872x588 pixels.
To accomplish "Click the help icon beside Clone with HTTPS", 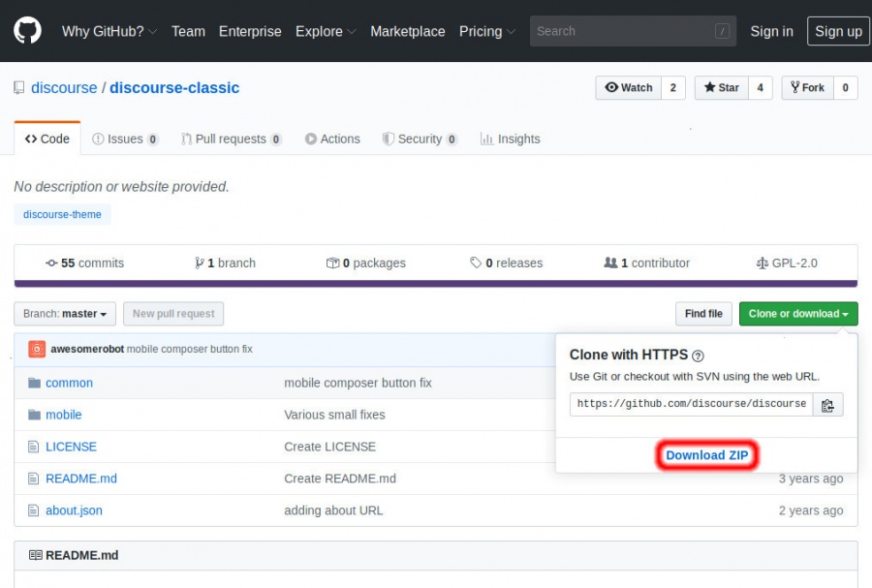I will pyautogui.click(x=698, y=356).
